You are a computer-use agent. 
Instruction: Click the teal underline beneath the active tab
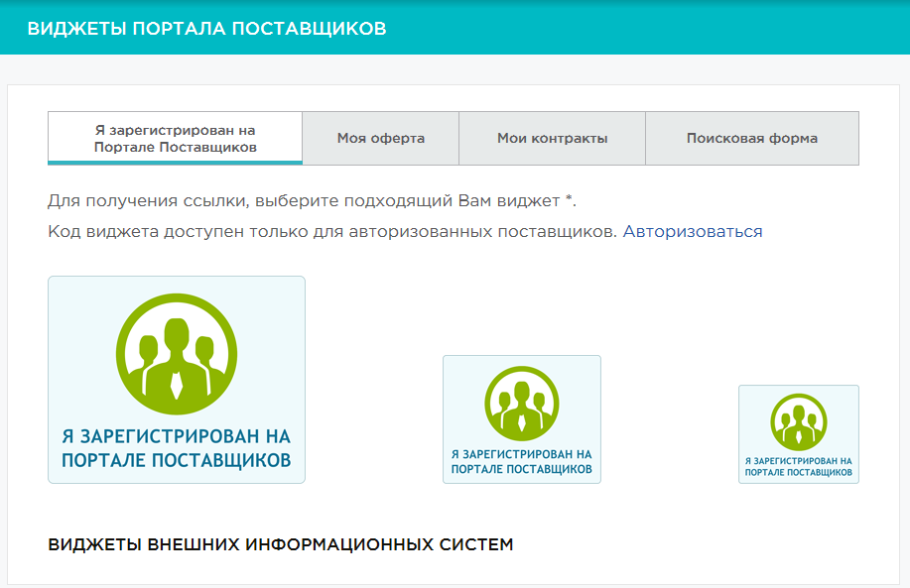(175, 163)
